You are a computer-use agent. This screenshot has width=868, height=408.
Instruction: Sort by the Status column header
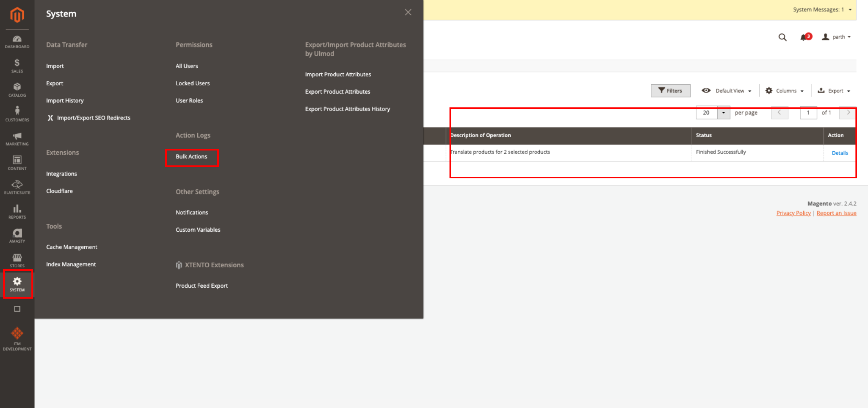758,136
